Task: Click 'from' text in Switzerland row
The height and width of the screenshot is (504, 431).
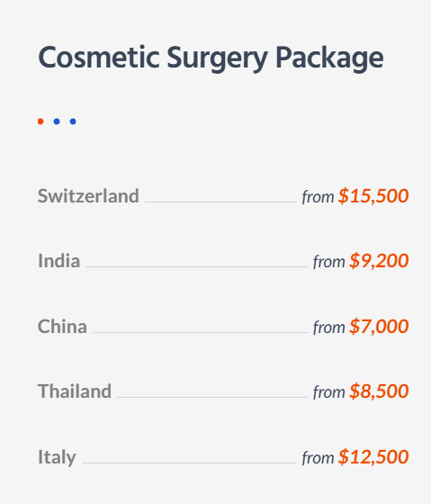Action: click(318, 197)
